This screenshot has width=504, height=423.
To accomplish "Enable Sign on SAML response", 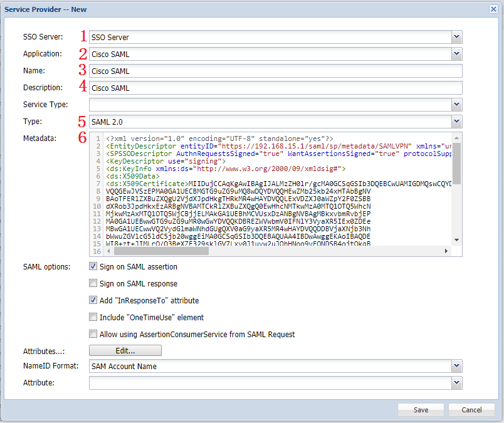I will click(93, 284).
